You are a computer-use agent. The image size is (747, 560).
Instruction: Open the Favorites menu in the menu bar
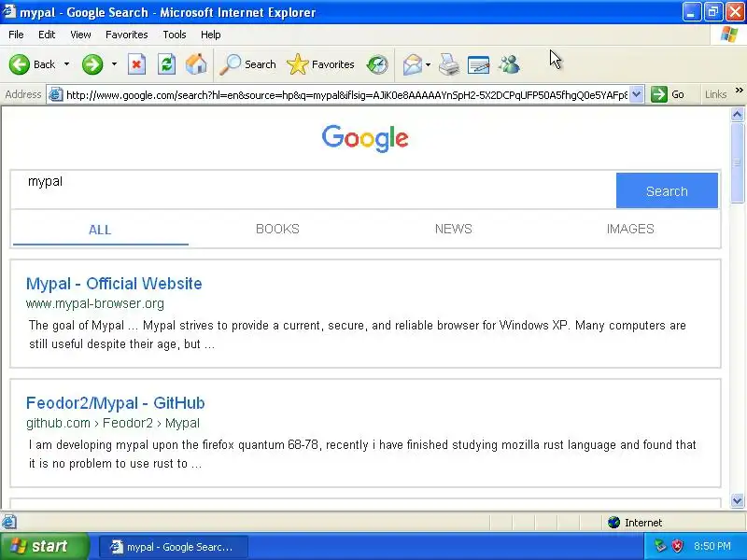[127, 35]
